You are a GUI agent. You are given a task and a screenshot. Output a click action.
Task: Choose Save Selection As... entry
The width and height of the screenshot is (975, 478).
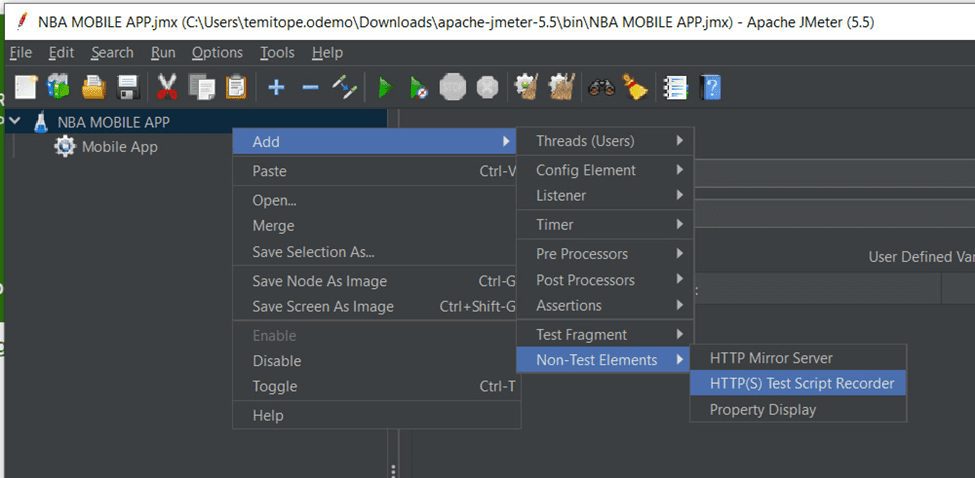click(374, 252)
